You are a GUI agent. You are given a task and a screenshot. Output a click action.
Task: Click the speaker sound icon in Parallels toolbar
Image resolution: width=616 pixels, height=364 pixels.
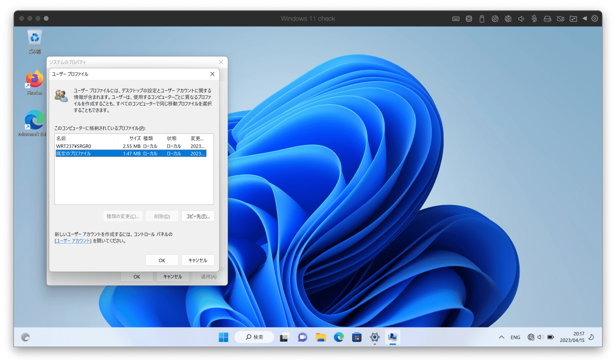(521, 18)
